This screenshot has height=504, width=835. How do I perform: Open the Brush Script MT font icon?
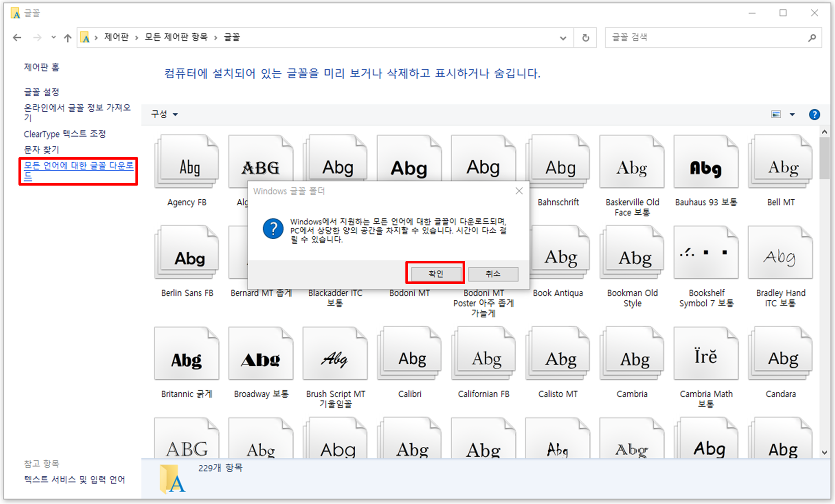pos(335,354)
